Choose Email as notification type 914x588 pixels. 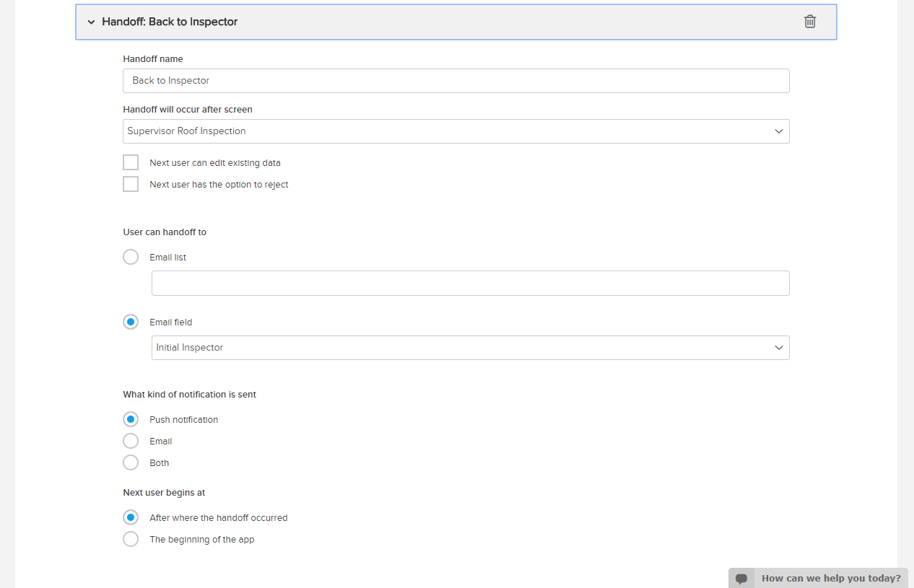(131, 441)
